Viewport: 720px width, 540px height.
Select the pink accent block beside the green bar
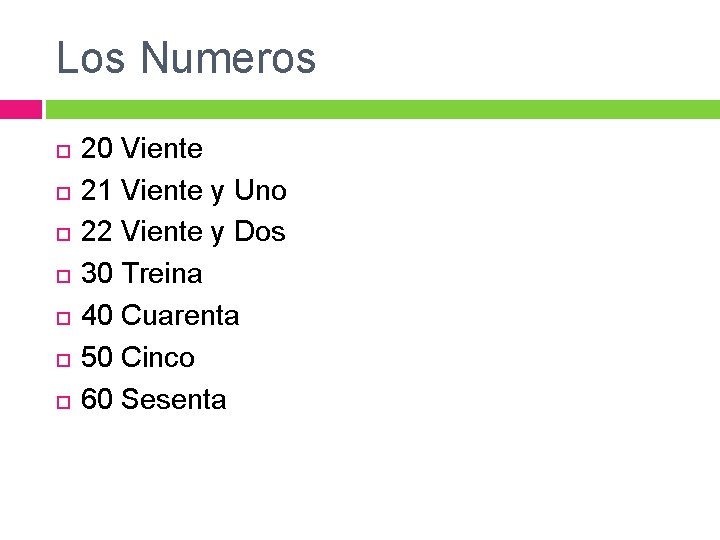(x=21, y=109)
